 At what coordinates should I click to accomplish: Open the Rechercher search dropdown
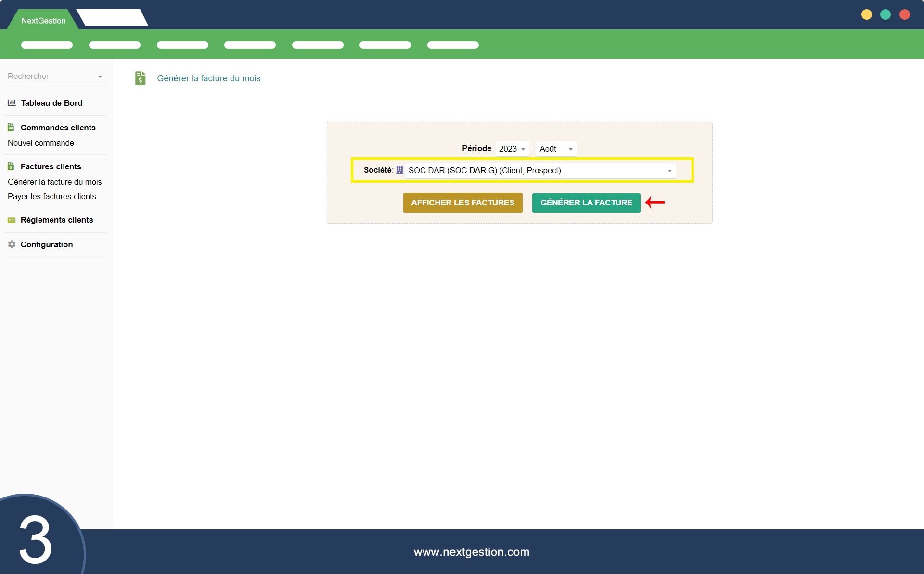tap(55, 76)
